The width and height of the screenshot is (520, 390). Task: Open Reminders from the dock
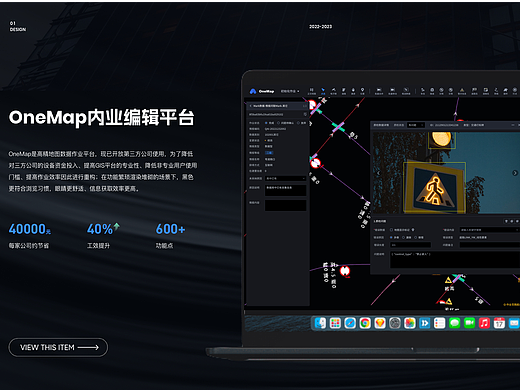(440, 323)
